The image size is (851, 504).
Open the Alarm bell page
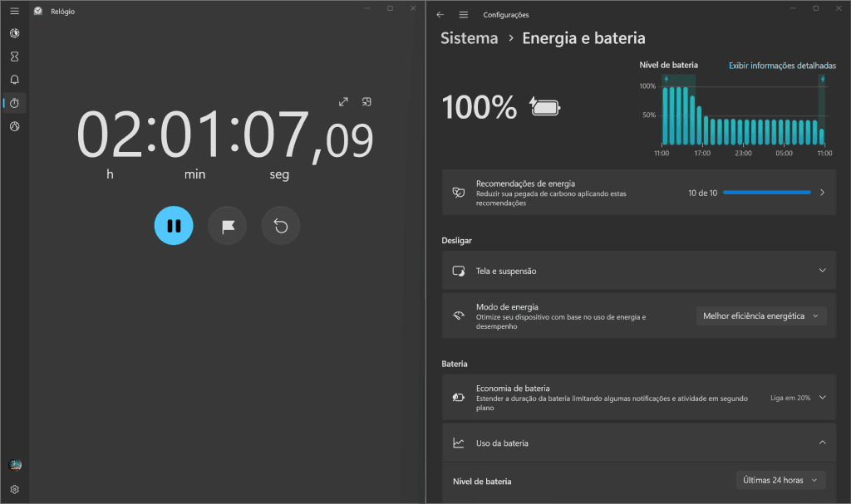pyautogui.click(x=15, y=80)
